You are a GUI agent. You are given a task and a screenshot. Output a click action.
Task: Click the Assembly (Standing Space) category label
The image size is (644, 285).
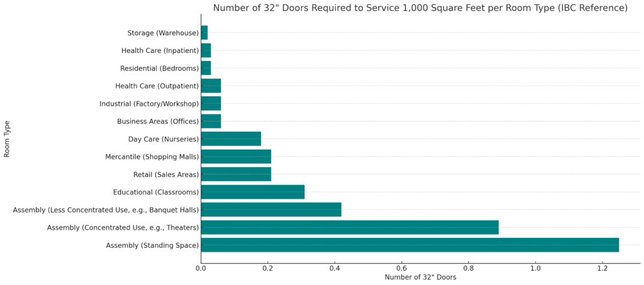coord(152,245)
